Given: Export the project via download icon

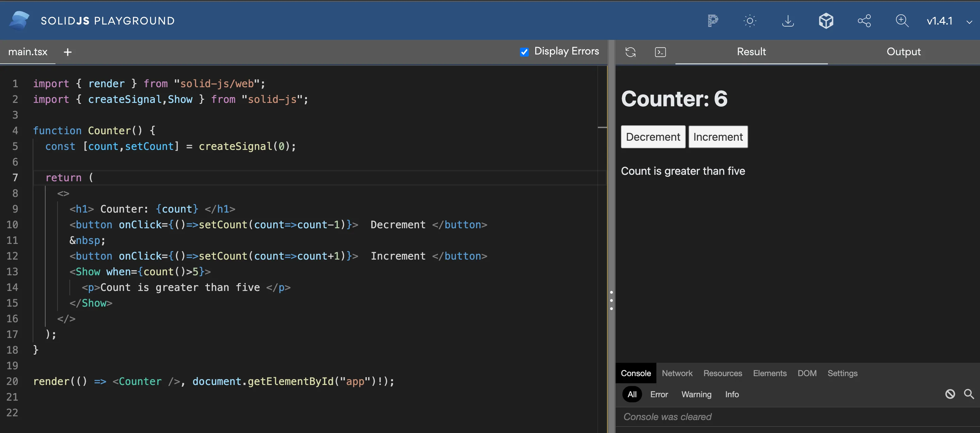Looking at the screenshot, I should click(788, 20).
